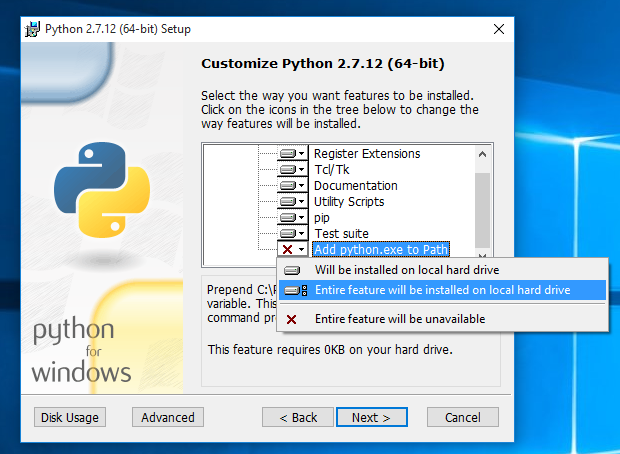Click the feature list scrollbar thumb

(x=482, y=210)
